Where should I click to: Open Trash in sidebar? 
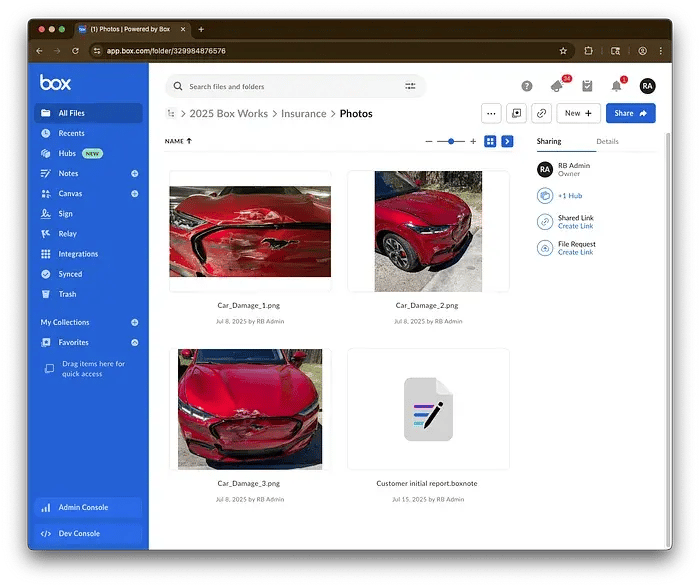(x=67, y=294)
